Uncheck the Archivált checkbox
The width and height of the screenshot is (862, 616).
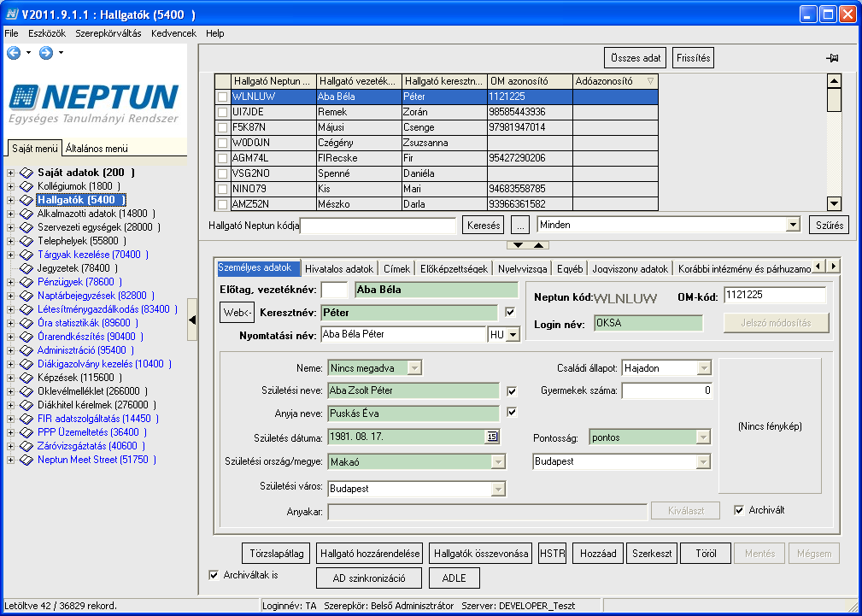click(740, 510)
